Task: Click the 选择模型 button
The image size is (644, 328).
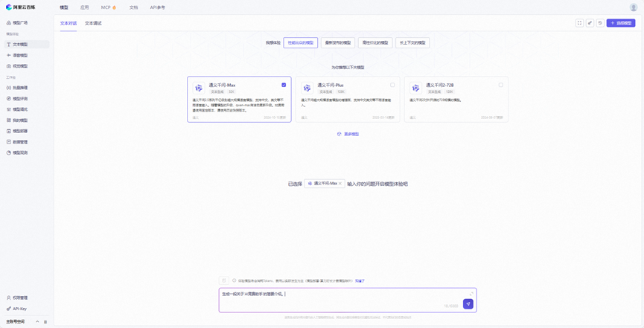Action: tap(621, 23)
